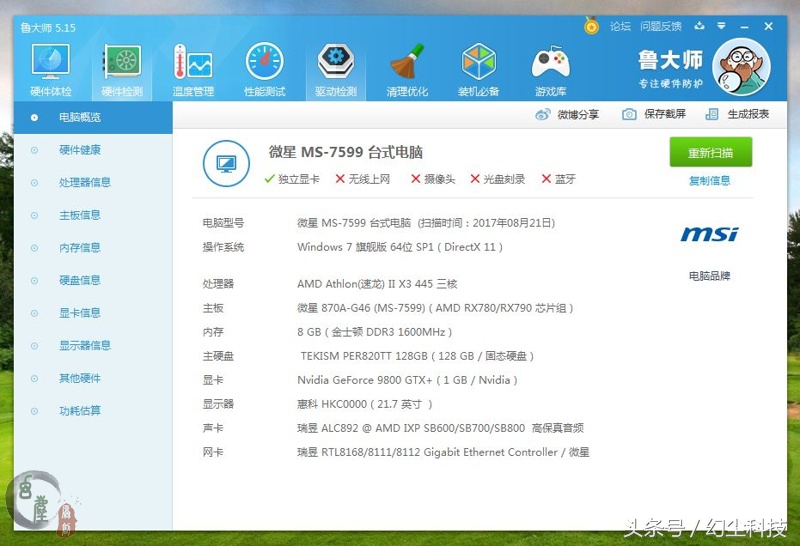
Task: Click the 摄像头 feature indicator
Action: pos(433,179)
